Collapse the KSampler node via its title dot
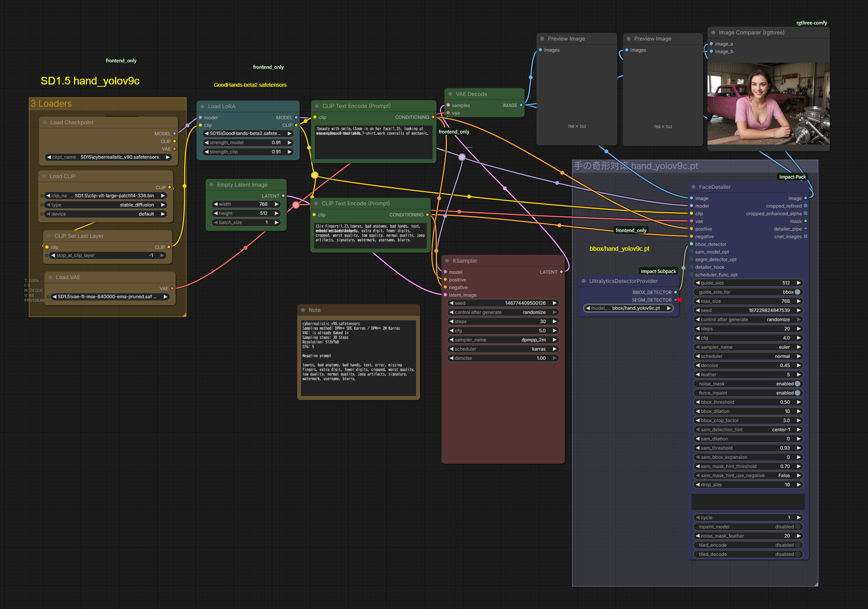868x609 pixels. [x=447, y=261]
